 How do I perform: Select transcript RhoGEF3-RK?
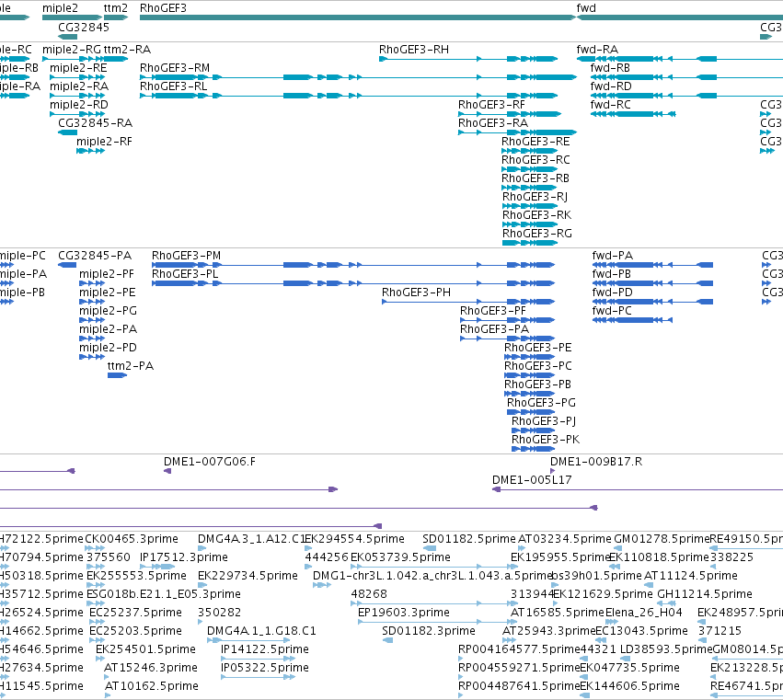coord(536,215)
